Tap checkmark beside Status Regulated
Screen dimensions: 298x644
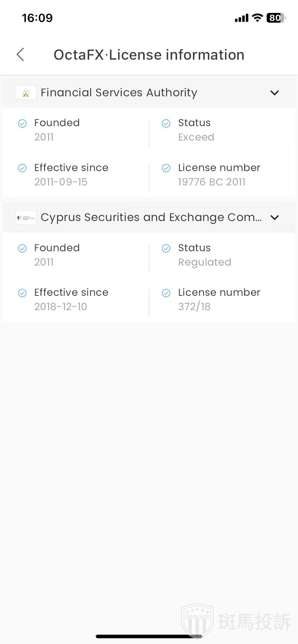[166, 248]
